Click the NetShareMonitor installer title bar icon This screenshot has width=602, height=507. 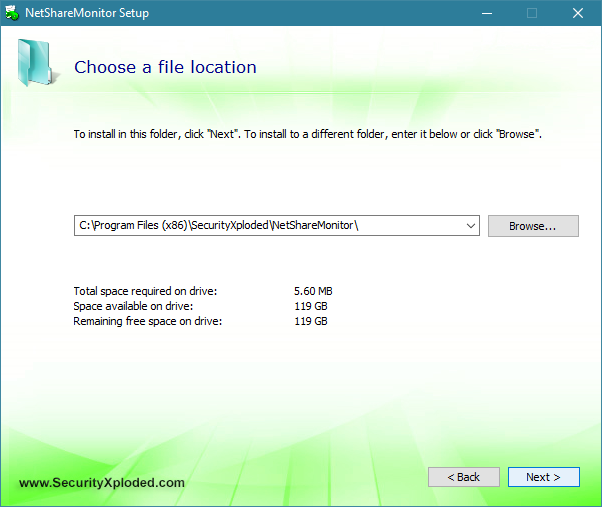(12, 13)
